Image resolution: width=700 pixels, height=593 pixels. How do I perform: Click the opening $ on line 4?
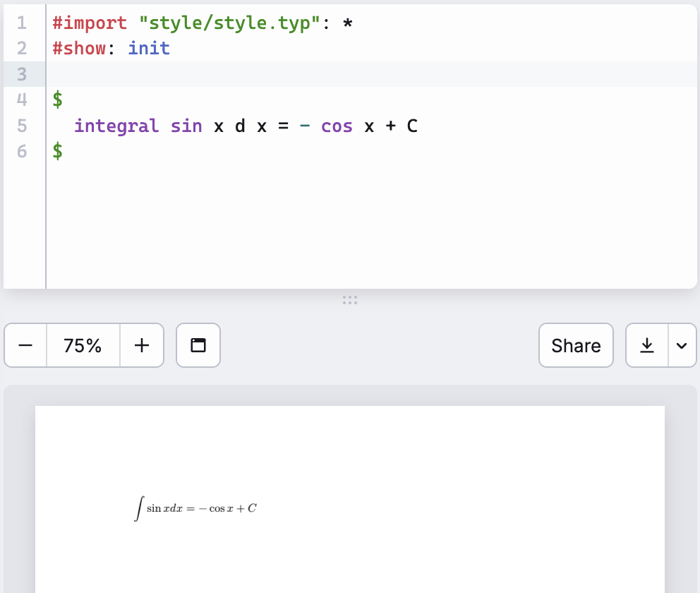pos(58,100)
